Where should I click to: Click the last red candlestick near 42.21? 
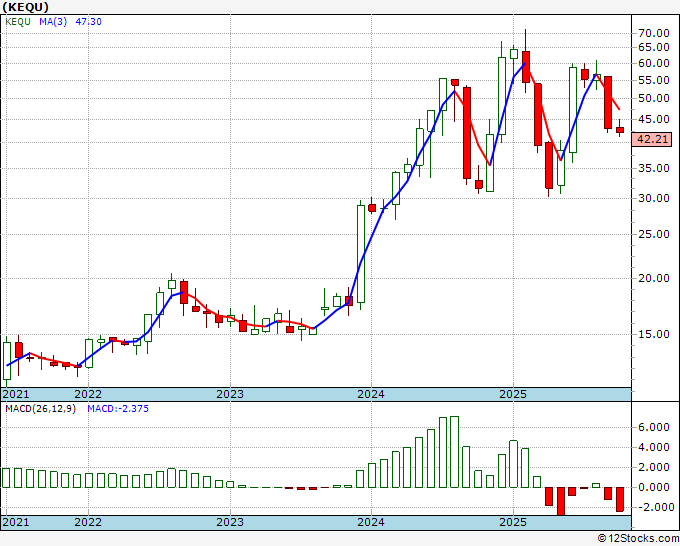[x=620, y=130]
